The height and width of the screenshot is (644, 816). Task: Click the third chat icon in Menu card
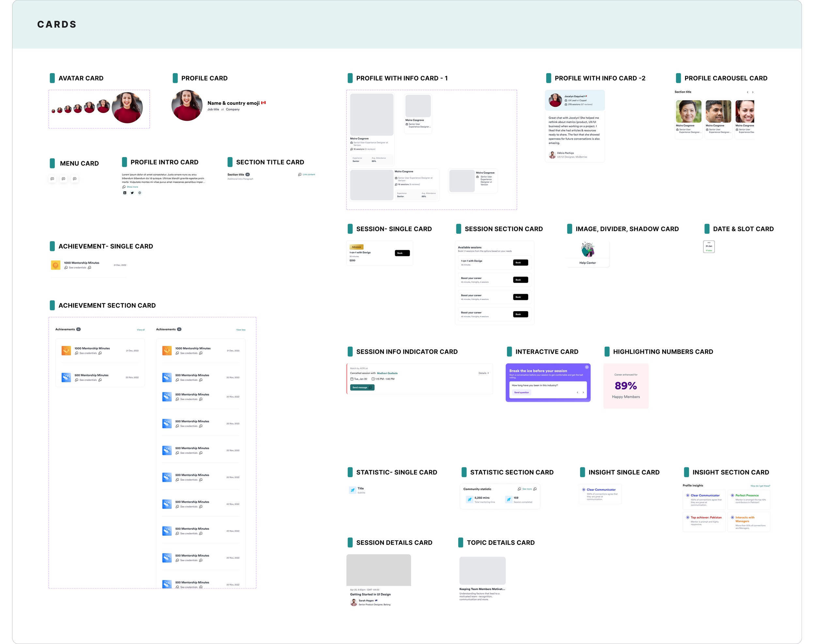pyautogui.click(x=75, y=179)
